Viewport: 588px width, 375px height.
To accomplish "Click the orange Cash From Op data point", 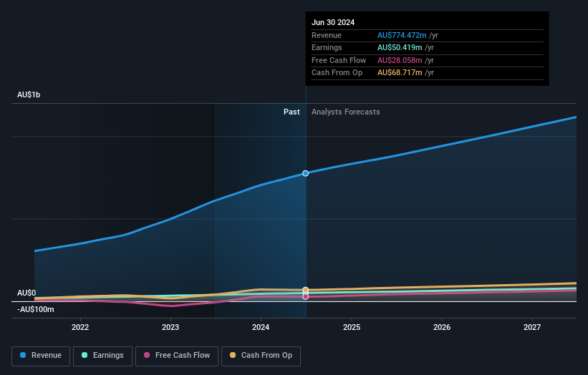I will 306,290.
